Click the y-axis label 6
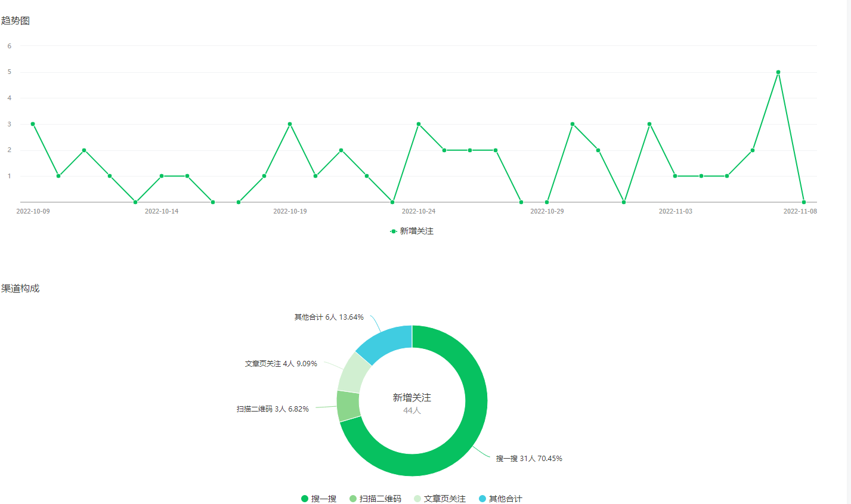 pyautogui.click(x=10, y=46)
